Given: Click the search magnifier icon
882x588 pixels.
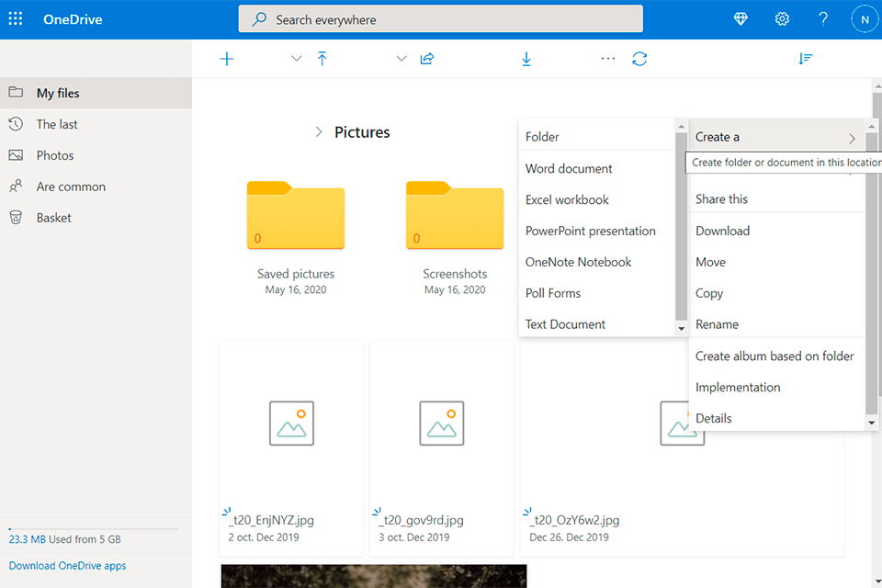Looking at the screenshot, I should (x=259, y=19).
